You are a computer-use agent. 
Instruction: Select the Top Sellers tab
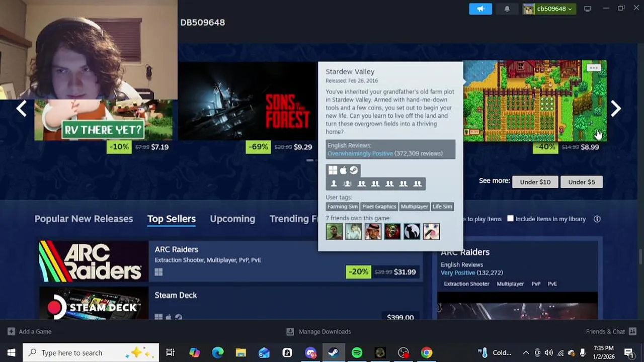click(x=171, y=219)
